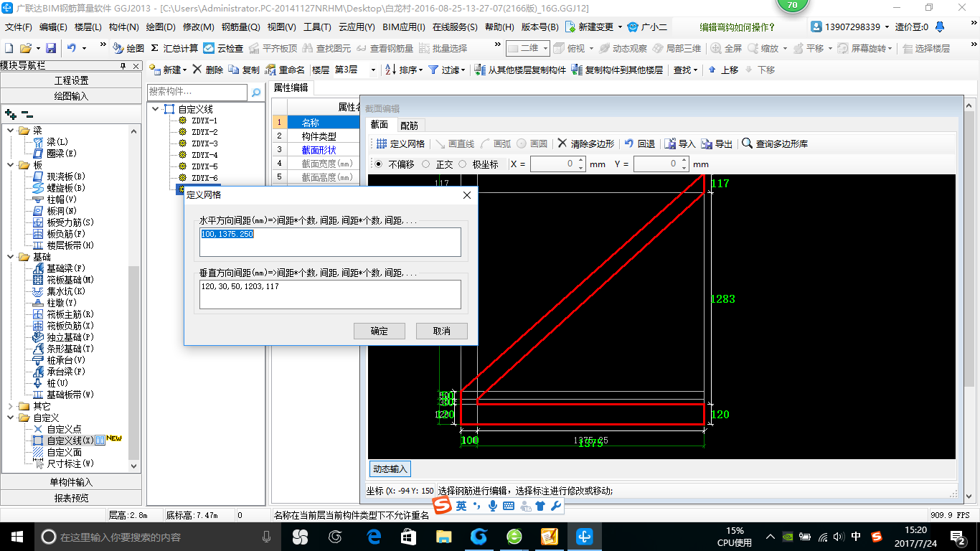Open 云应用(Y) menu
This screenshot has height=551, width=980.
tap(357, 27)
